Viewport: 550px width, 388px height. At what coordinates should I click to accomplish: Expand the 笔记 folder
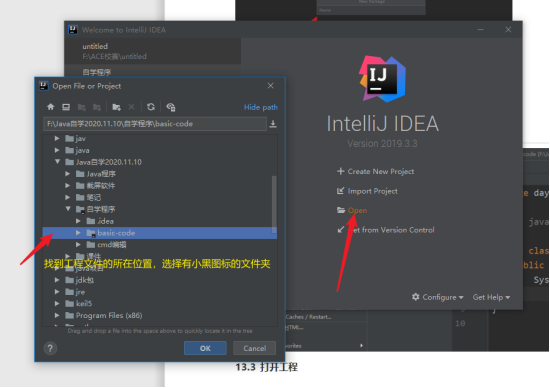[x=68, y=197]
